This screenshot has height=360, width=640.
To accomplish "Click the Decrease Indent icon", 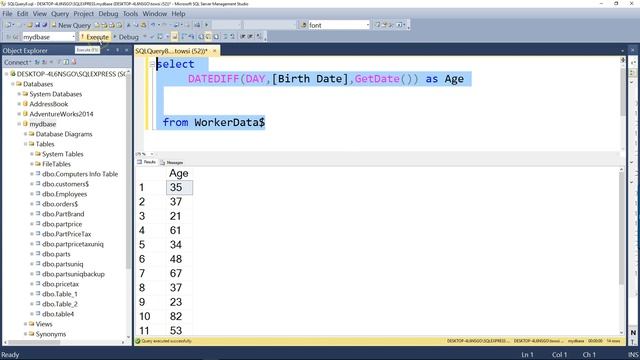I will 242,37.
